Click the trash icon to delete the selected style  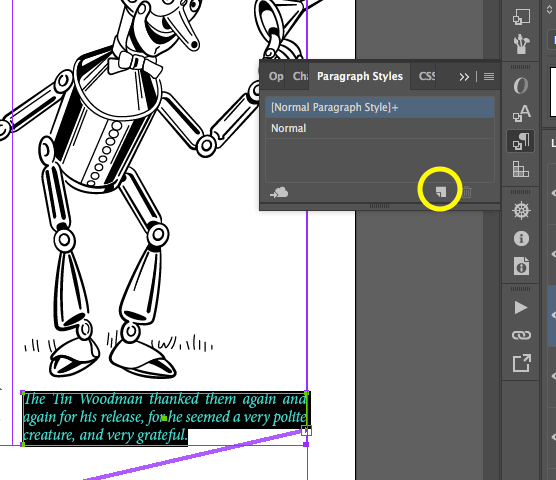point(467,192)
